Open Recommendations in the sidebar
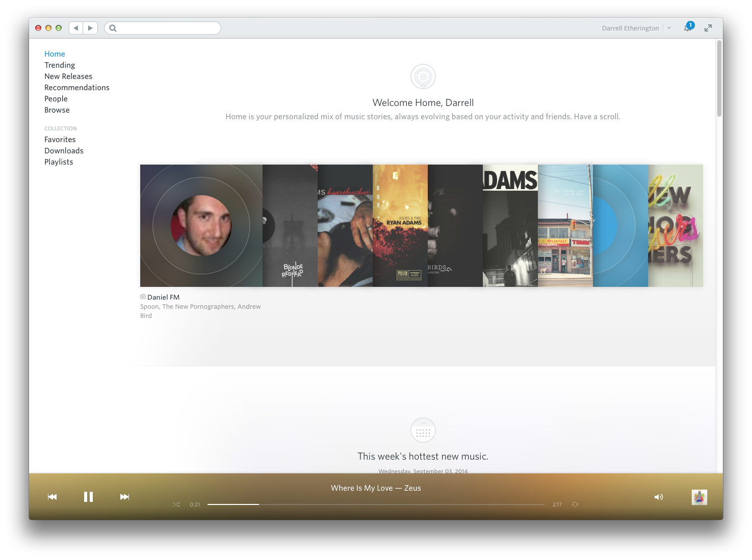The width and height of the screenshot is (752, 560). pyautogui.click(x=77, y=88)
